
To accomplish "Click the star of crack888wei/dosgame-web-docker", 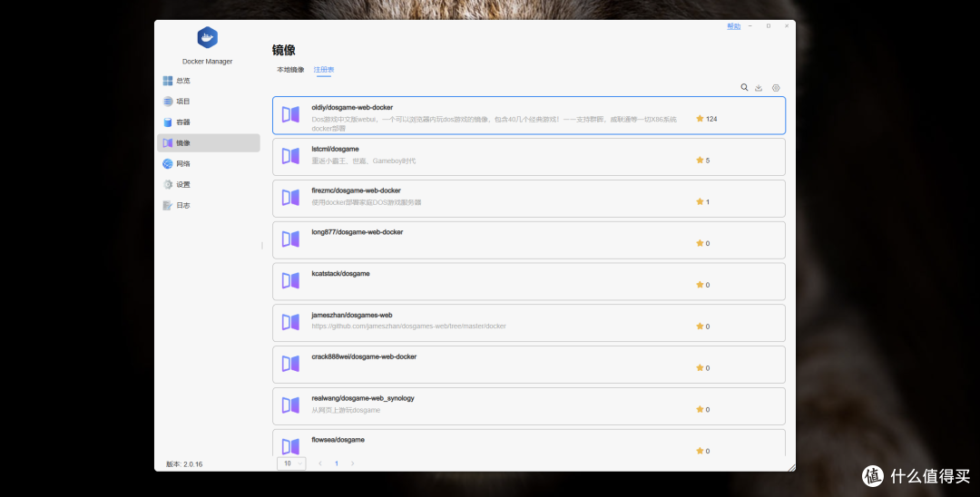I will click(702, 367).
